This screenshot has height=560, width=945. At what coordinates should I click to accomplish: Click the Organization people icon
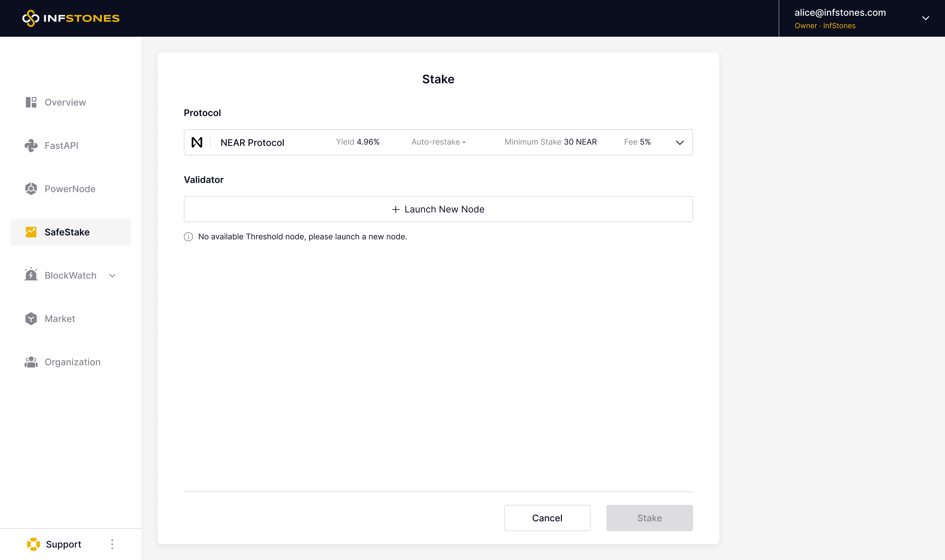point(31,362)
